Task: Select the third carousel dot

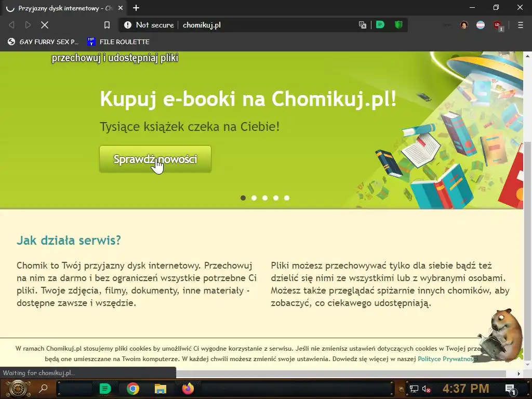Action: tap(265, 198)
